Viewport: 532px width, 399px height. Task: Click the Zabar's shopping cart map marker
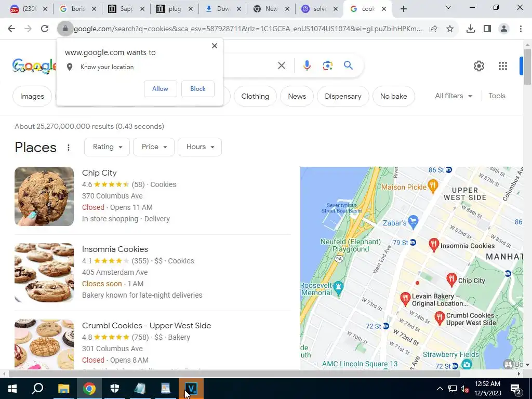pyautogui.click(x=413, y=222)
